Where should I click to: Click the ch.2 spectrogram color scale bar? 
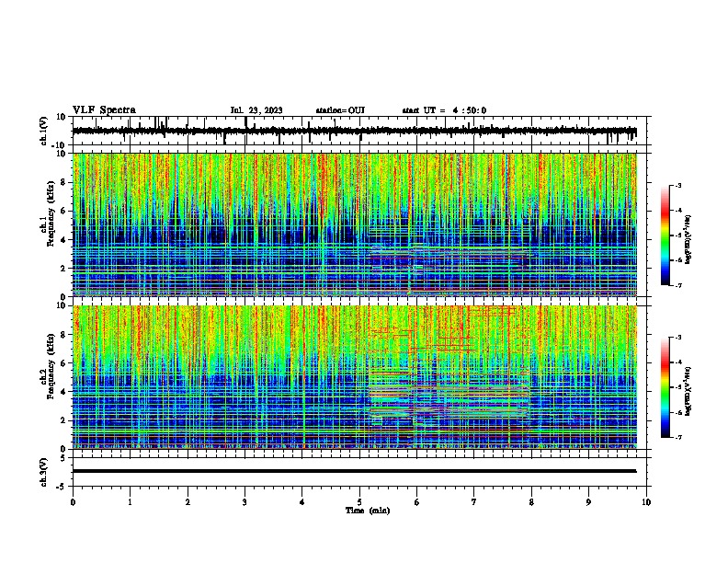pos(665,387)
